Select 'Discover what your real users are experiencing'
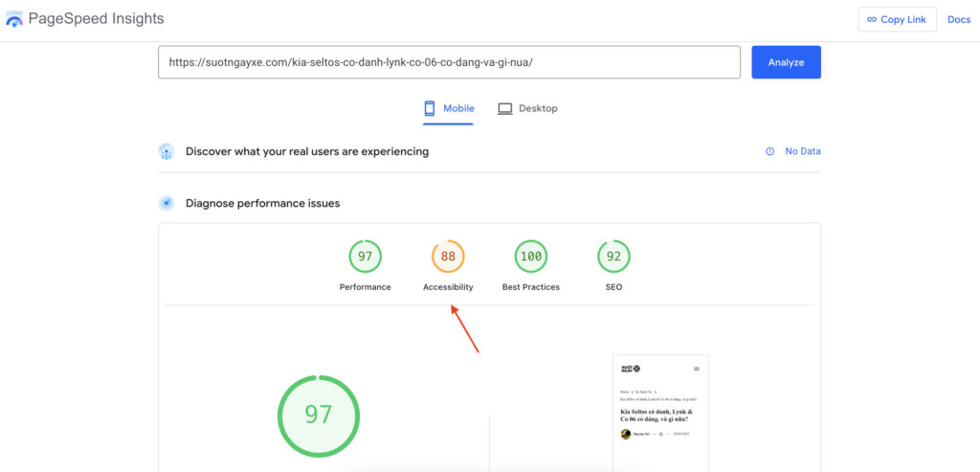 click(x=307, y=151)
